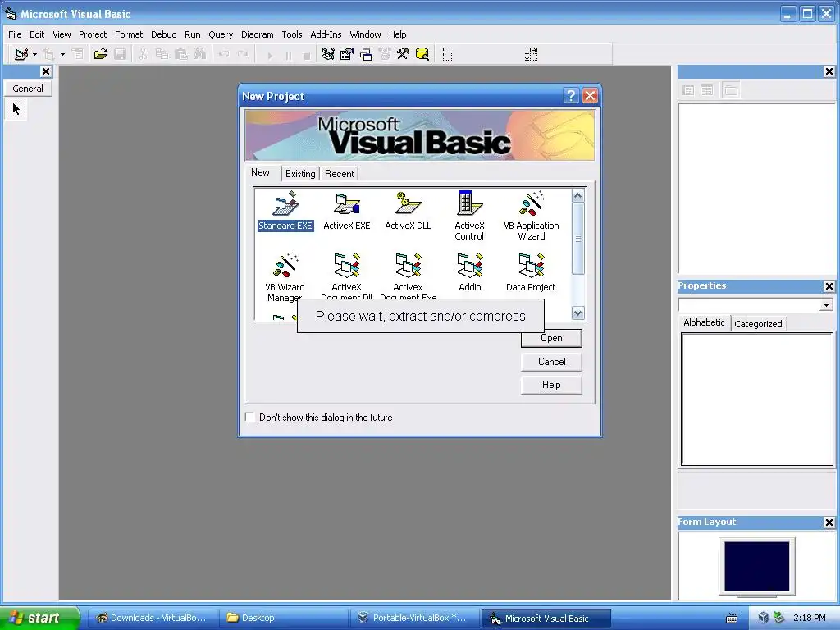Open the Data View Window toolbar icon

click(x=422, y=54)
